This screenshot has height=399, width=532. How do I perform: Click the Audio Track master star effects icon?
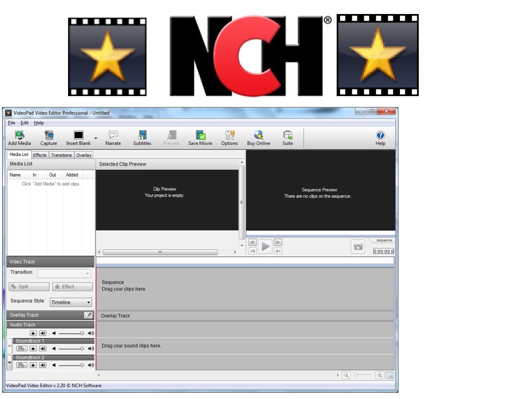pyautogui.click(x=33, y=333)
